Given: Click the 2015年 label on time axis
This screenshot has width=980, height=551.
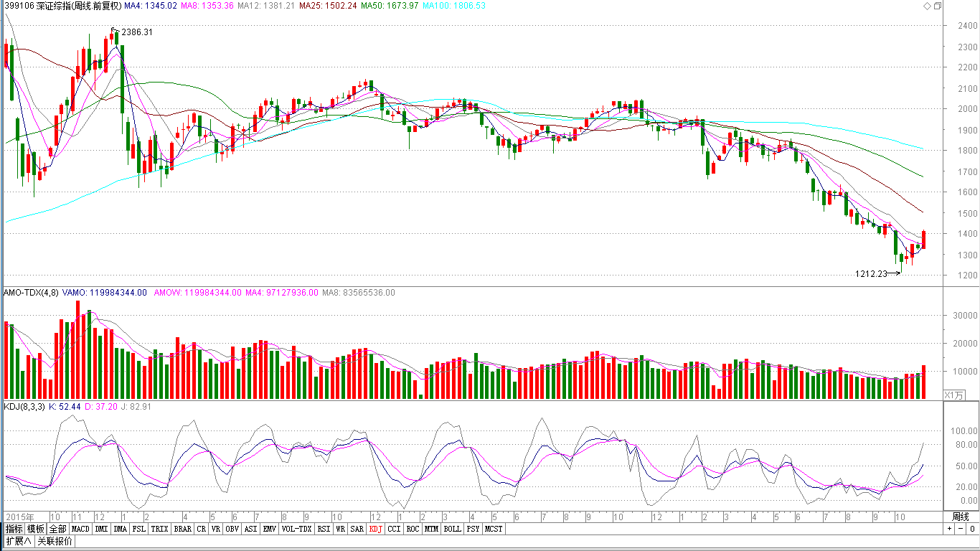Looking at the screenshot, I should [19, 517].
